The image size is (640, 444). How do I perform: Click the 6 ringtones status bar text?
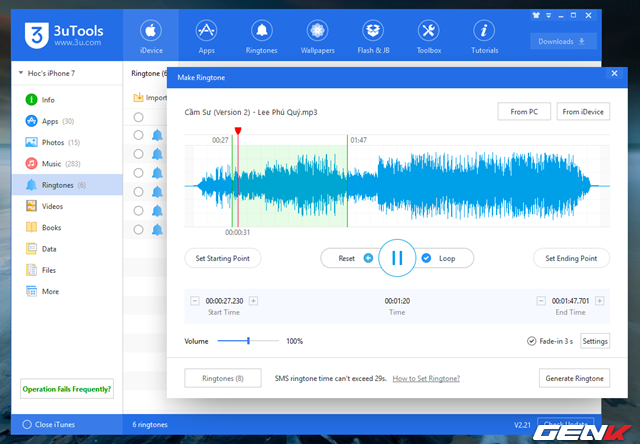pyautogui.click(x=150, y=424)
